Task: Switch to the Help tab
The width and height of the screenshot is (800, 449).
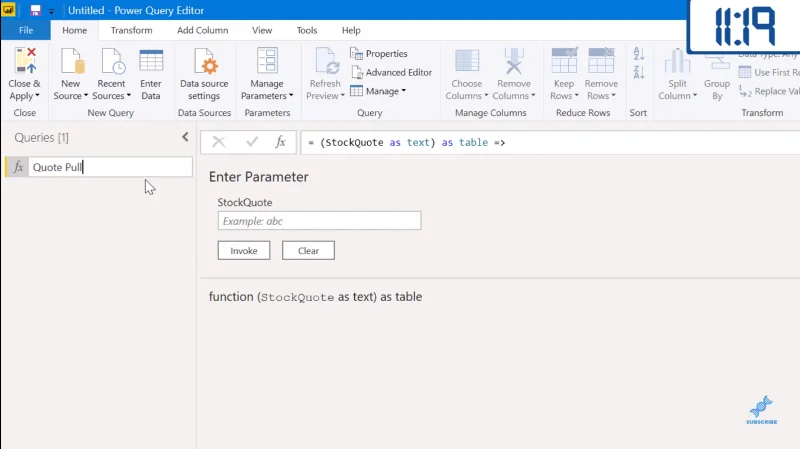Action: tap(351, 30)
